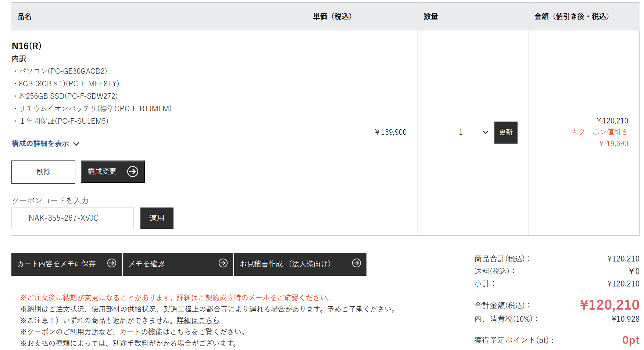Focus the coupon code input field

click(x=72, y=218)
